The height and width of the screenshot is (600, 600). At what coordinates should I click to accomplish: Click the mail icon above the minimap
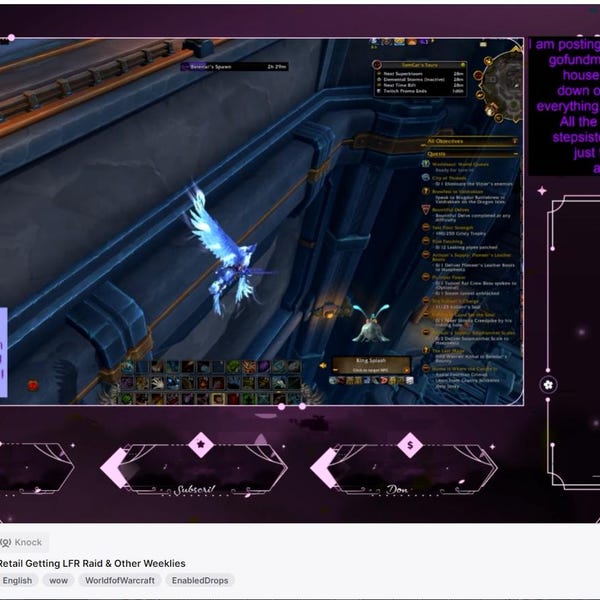483,44
